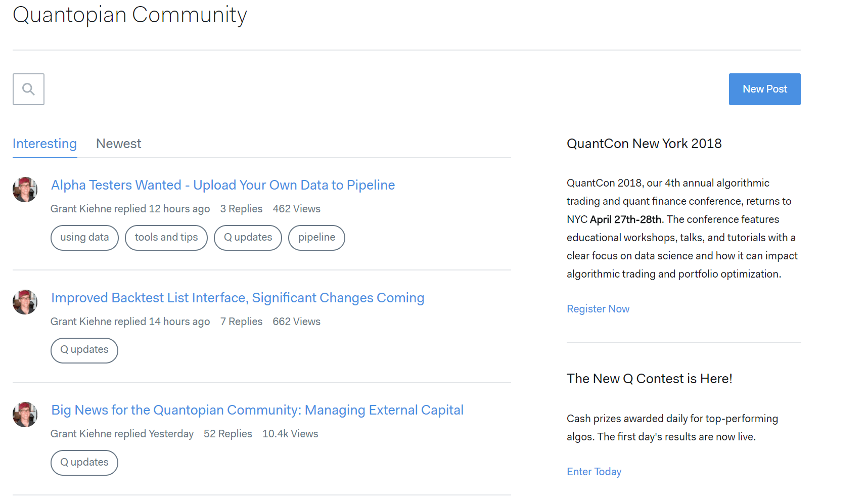This screenshot has height=499, width=868.
Task: Click 'The New Q Contest is Here!' heading
Action: [650, 379]
